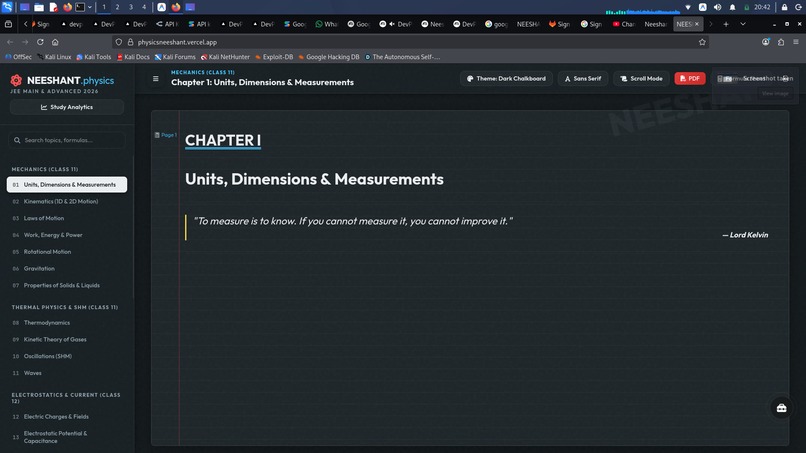Close the active NEES browser tab
This screenshot has height=453, width=806.
[x=697, y=24]
